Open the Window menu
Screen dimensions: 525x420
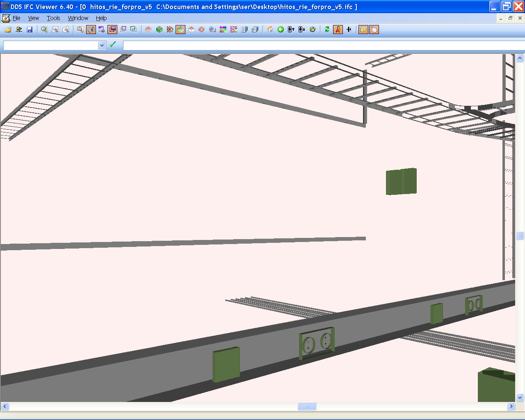(x=78, y=18)
